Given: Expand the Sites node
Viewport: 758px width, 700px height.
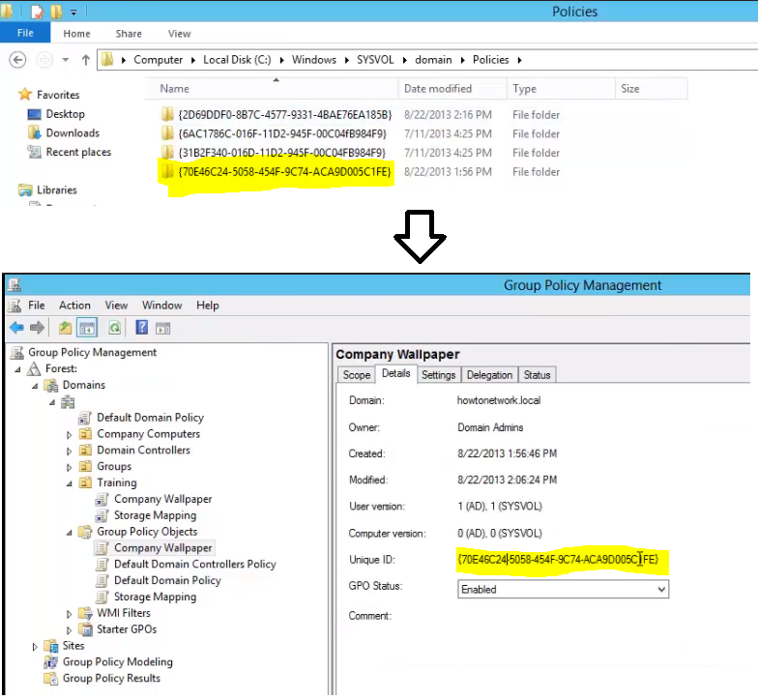Looking at the screenshot, I should click(x=35, y=646).
